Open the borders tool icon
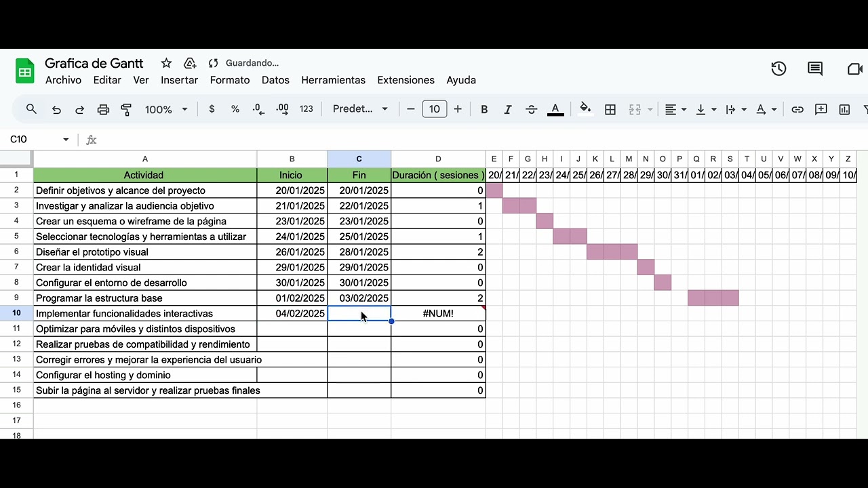 610,109
